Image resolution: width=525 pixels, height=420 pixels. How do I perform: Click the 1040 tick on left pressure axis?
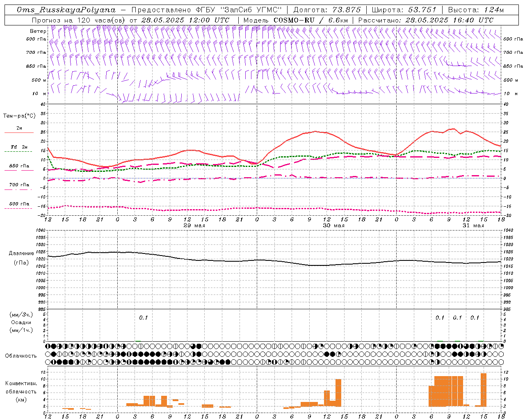(40, 231)
